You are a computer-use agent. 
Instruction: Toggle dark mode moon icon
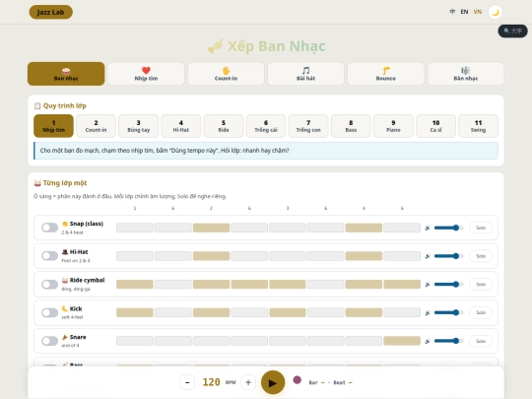coord(495,12)
